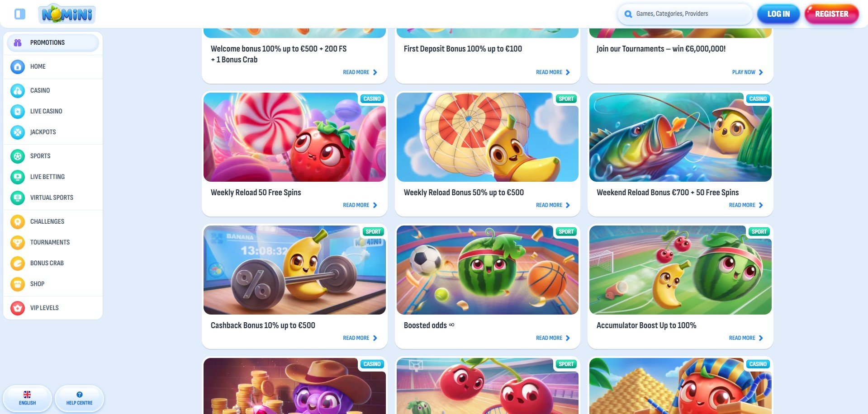Select the Virtual Sports icon
868x414 pixels.
click(18, 198)
